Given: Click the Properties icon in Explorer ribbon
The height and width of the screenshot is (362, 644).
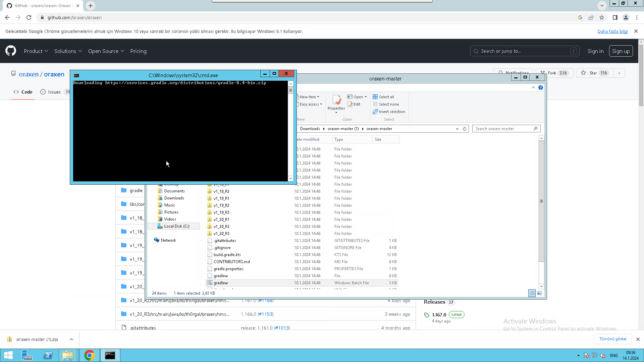Looking at the screenshot, I should [x=336, y=100].
